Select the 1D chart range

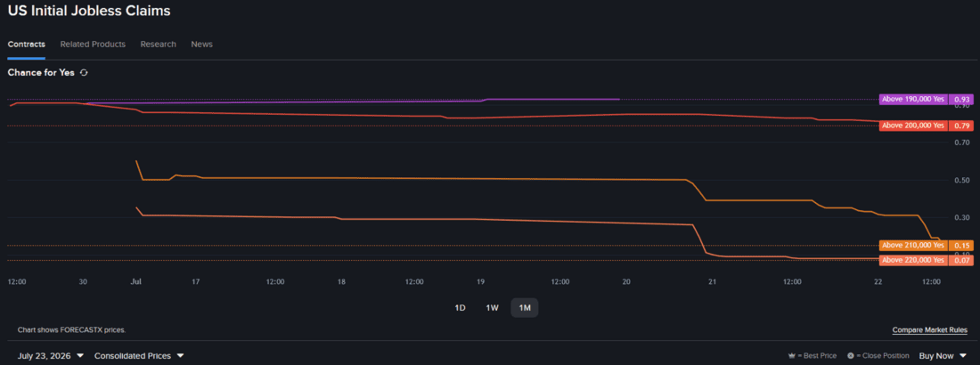click(460, 307)
